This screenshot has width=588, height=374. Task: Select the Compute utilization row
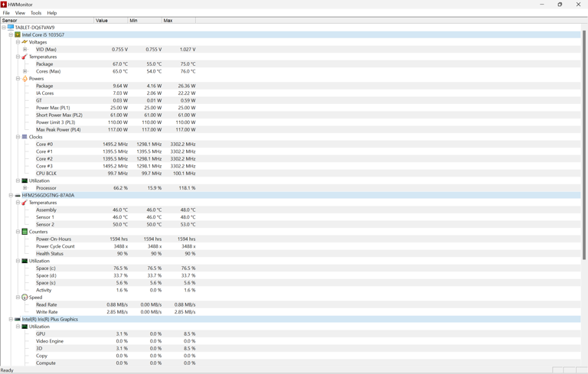pos(290,363)
